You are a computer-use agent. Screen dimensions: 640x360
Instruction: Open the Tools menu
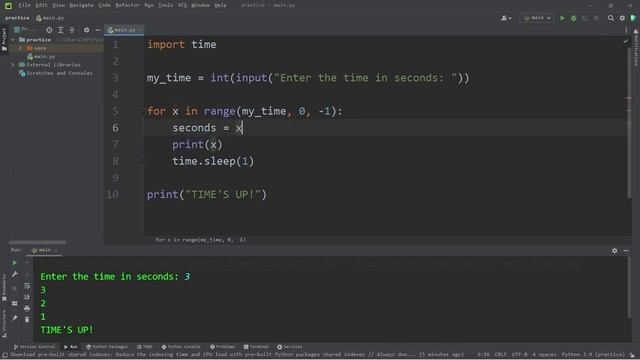[166, 5]
